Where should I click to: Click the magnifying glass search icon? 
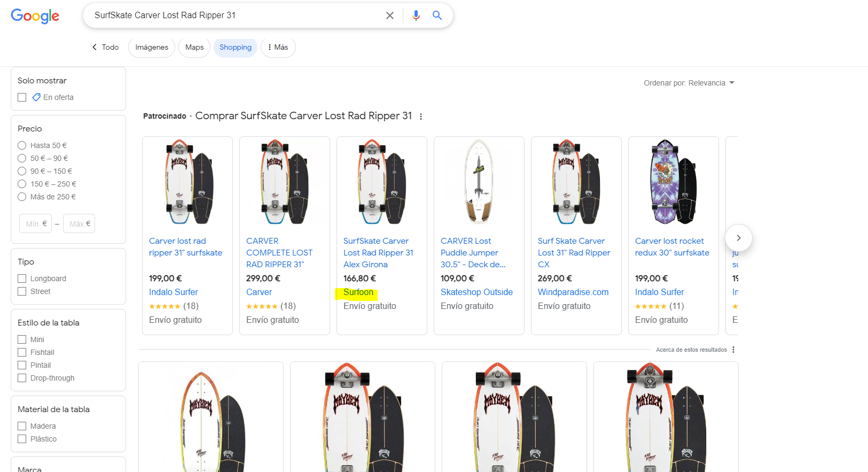point(437,16)
